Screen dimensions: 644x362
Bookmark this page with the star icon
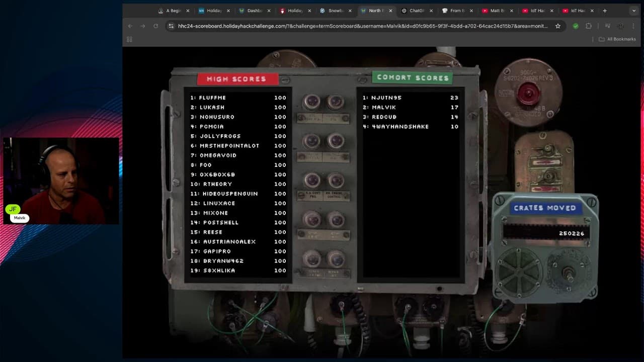pos(558,26)
